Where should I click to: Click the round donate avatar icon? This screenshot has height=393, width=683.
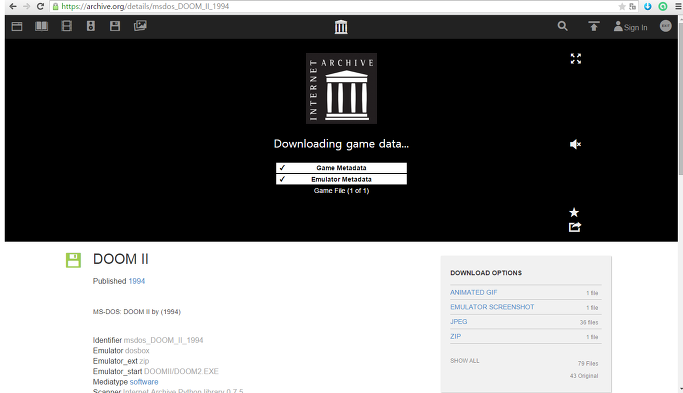pyautogui.click(x=666, y=26)
